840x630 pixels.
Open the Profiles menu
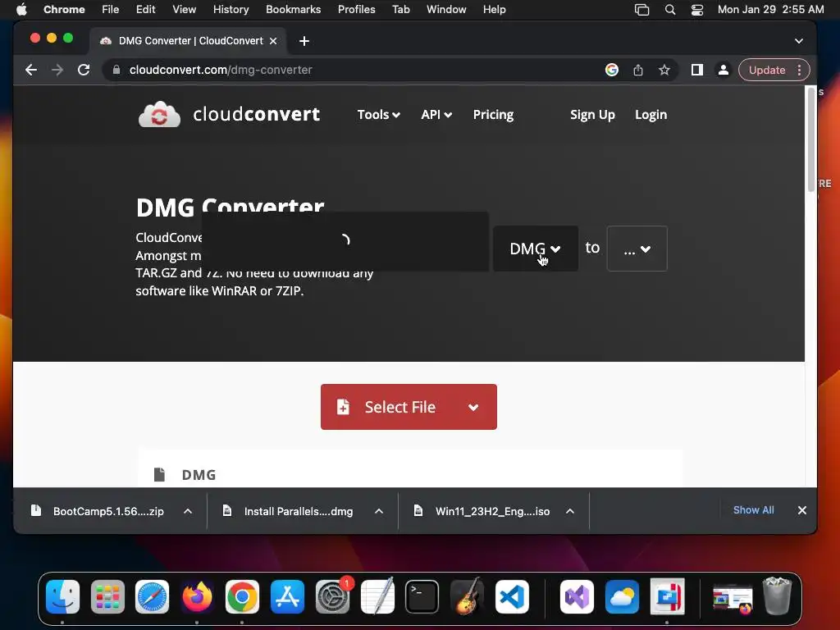[x=356, y=10]
